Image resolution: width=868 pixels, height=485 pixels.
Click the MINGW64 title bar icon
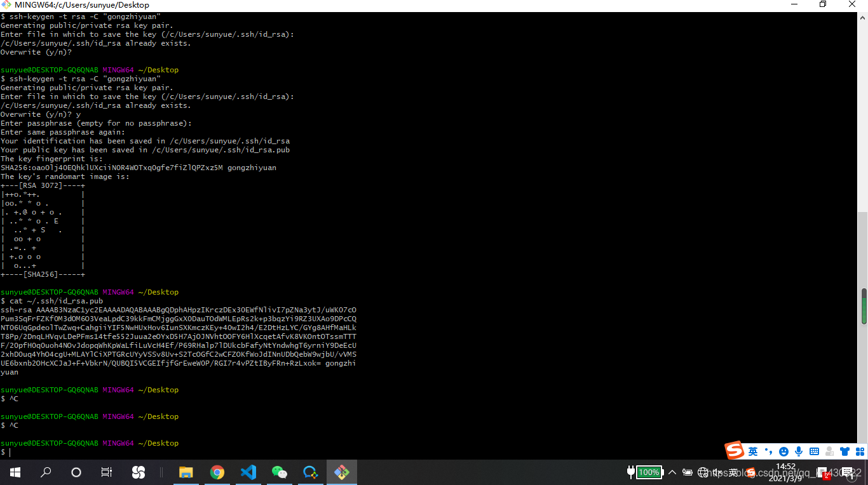pos(6,4)
